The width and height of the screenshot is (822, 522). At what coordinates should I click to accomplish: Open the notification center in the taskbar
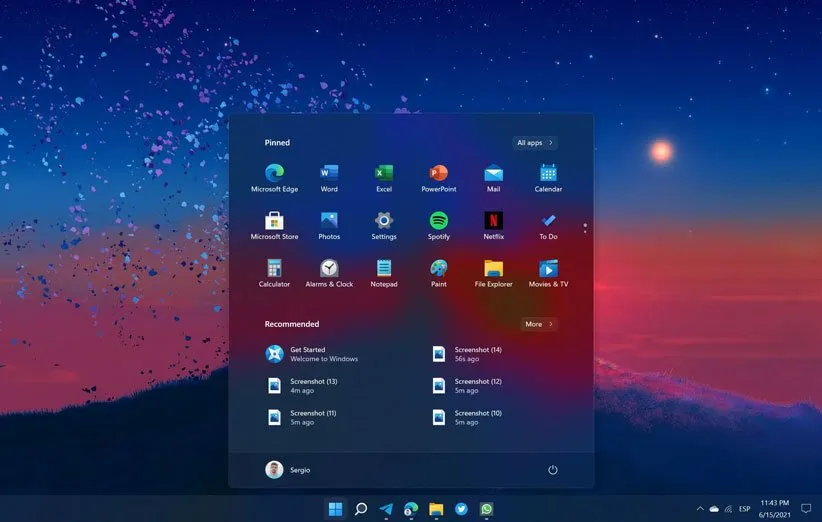[x=806, y=509]
